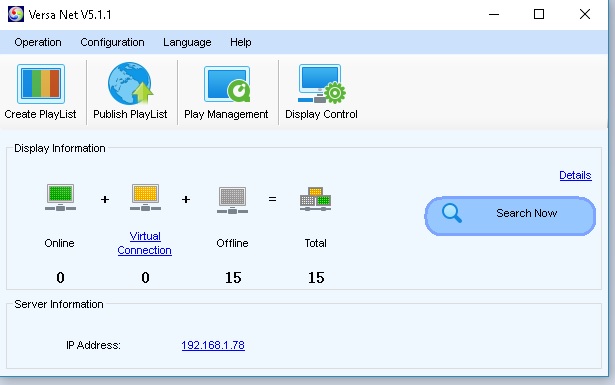Open the Operation menu
This screenshot has height=385, width=615.
(38, 42)
